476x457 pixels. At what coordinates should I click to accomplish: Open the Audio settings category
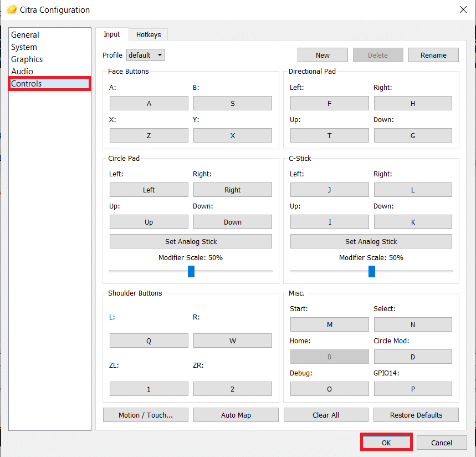coord(22,72)
